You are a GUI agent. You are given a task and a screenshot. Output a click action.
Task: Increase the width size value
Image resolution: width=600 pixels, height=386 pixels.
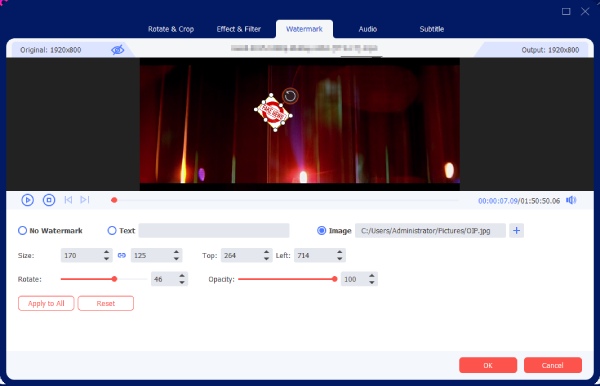pos(106,252)
